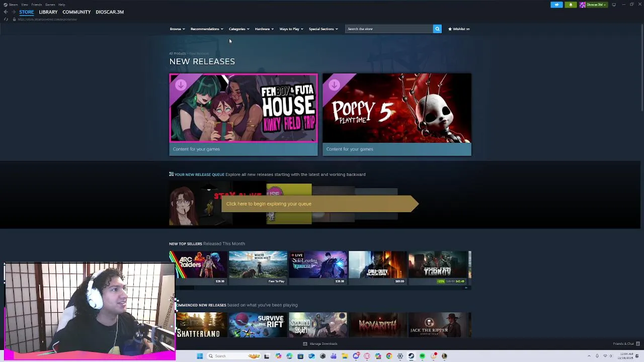Image resolution: width=644 pixels, height=362 pixels.
Task: Open the Escape from Tarkov thumbnail
Action: coord(438,267)
